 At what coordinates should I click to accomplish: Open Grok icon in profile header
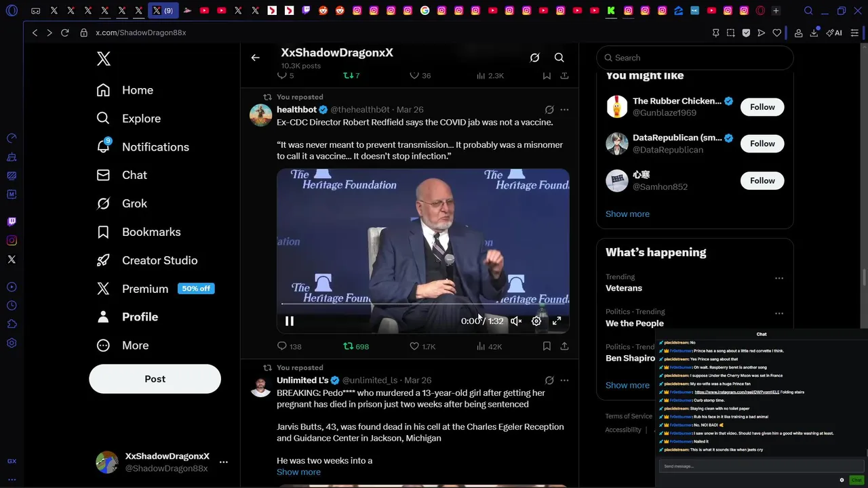[534, 58]
